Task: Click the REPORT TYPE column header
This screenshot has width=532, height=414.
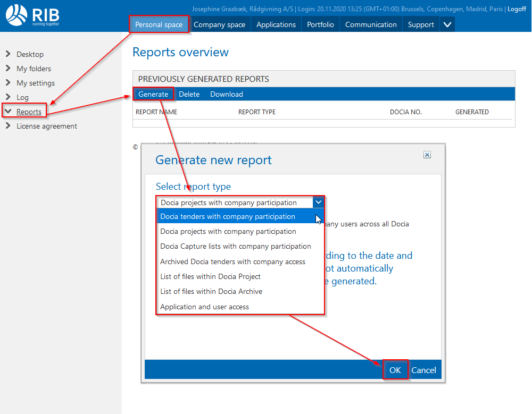Action: pos(257,112)
